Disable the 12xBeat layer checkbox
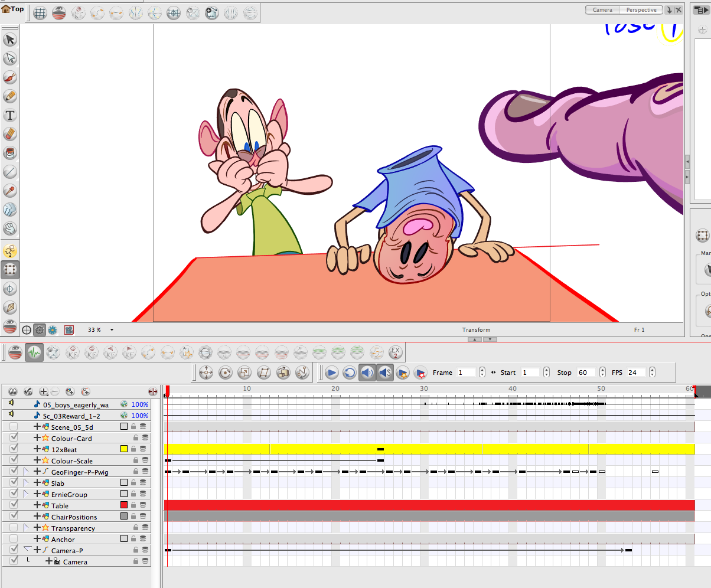Image resolution: width=711 pixels, height=588 pixels. [14, 449]
